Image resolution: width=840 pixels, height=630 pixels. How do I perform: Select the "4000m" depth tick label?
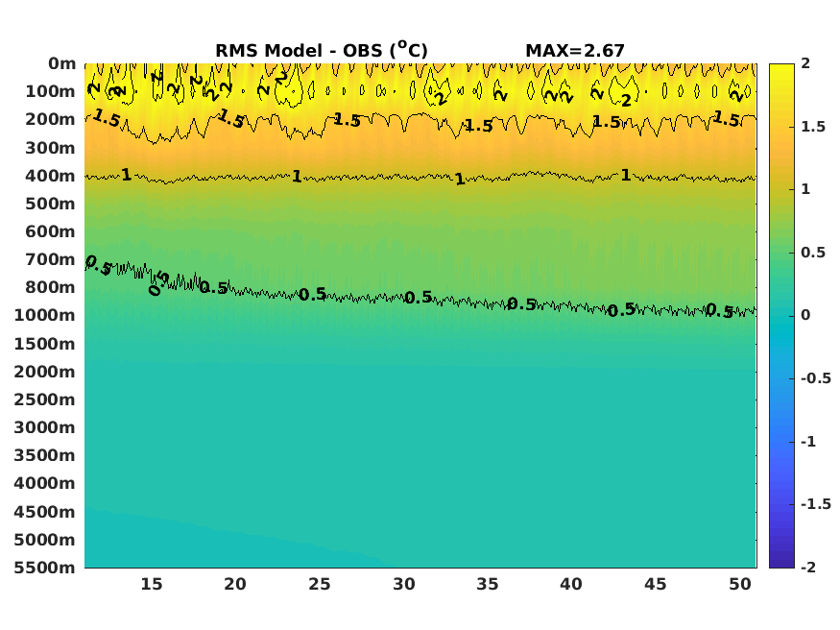(x=45, y=483)
